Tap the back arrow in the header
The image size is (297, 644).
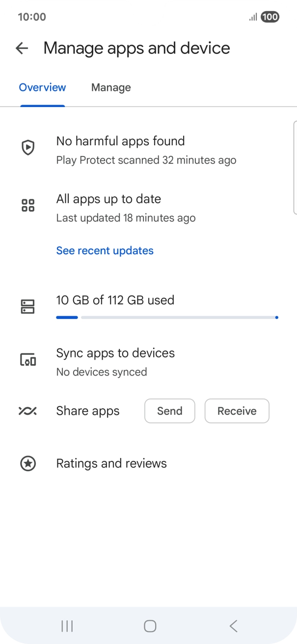(22, 48)
